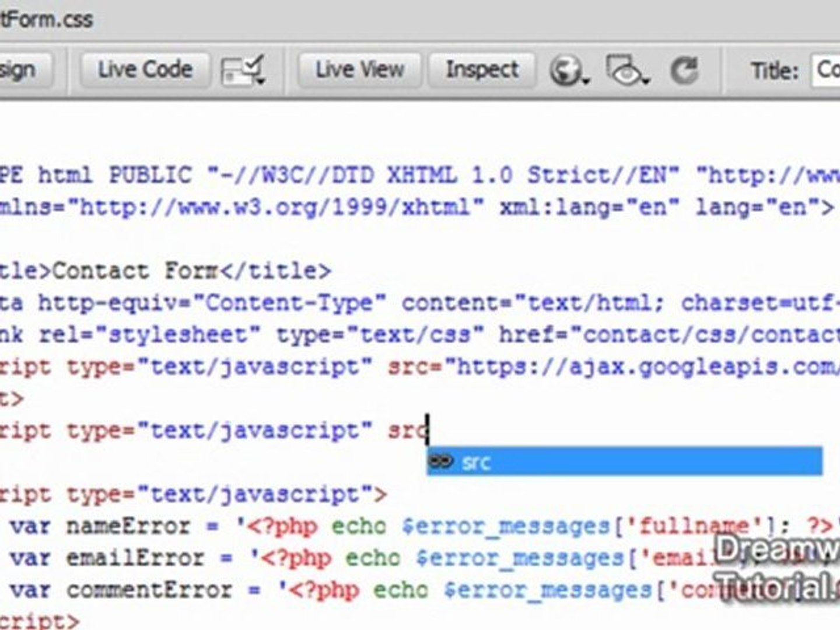The width and height of the screenshot is (840, 630).
Task: Open the Visual Aids eye icon
Action: [626, 71]
